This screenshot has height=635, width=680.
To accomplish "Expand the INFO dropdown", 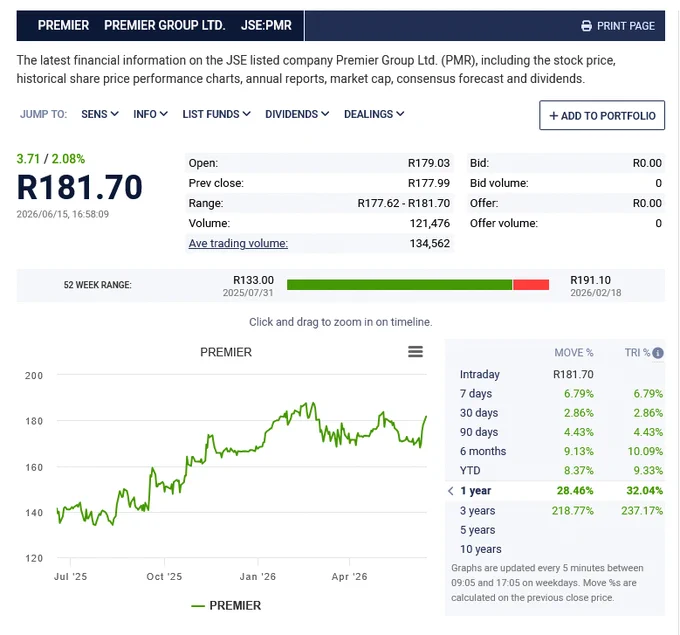I will click(150, 114).
